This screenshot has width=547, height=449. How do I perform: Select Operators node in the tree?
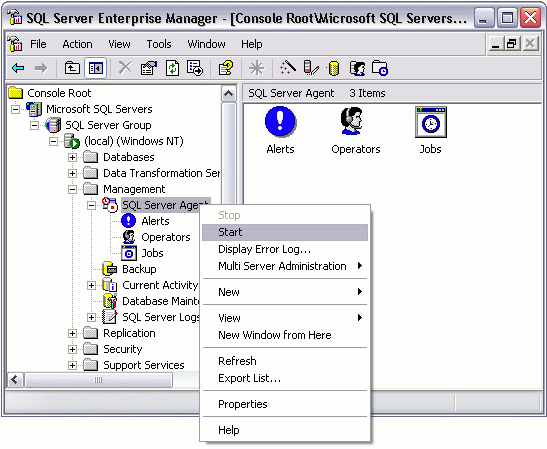tap(166, 237)
